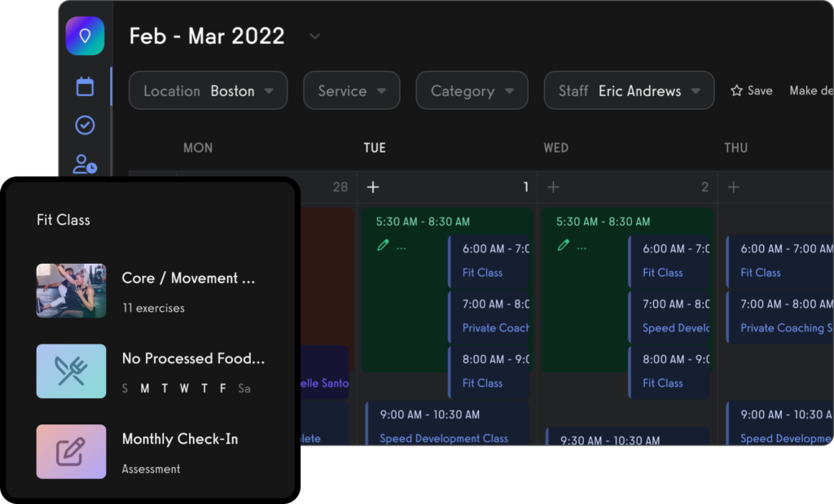Open the Service filter dropdown
Image resolution: width=834 pixels, height=504 pixels.
click(351, 90)
